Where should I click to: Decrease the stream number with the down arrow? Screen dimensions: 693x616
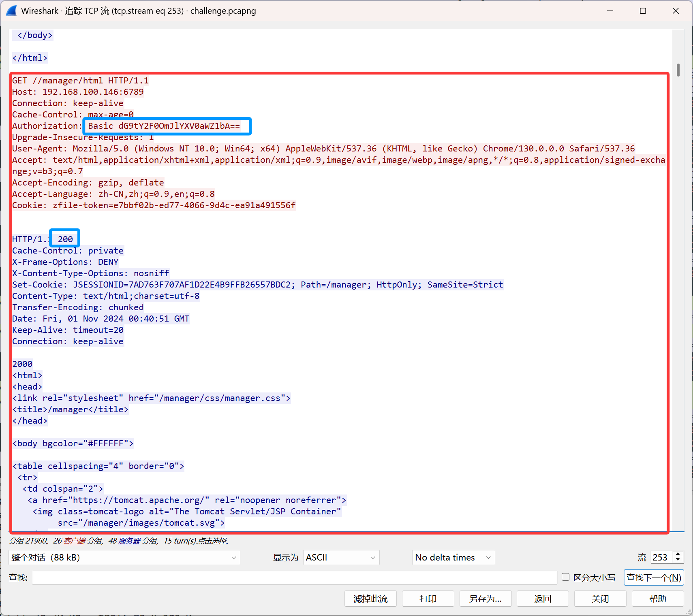678,560
